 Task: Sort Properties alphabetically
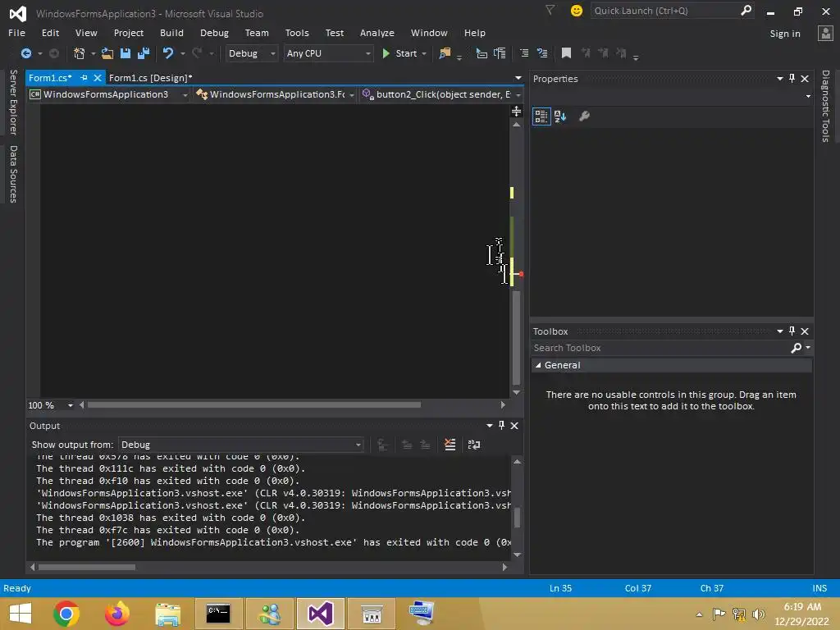(x=560, y=116)
